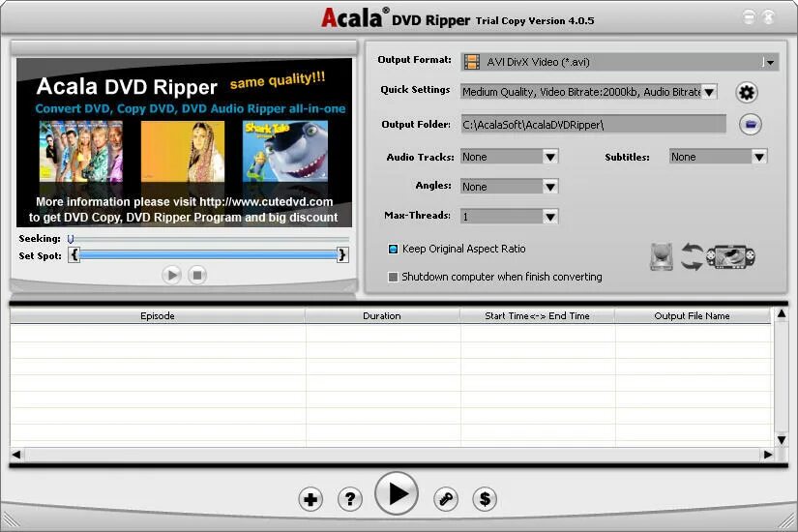
Task: Play the preview video
Action: (x=171, y=275)
